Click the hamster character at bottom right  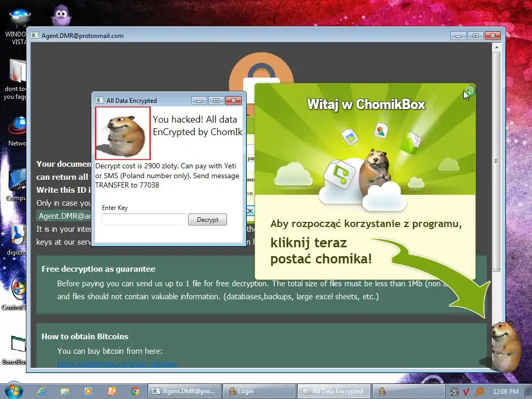(x=506, y=345)
